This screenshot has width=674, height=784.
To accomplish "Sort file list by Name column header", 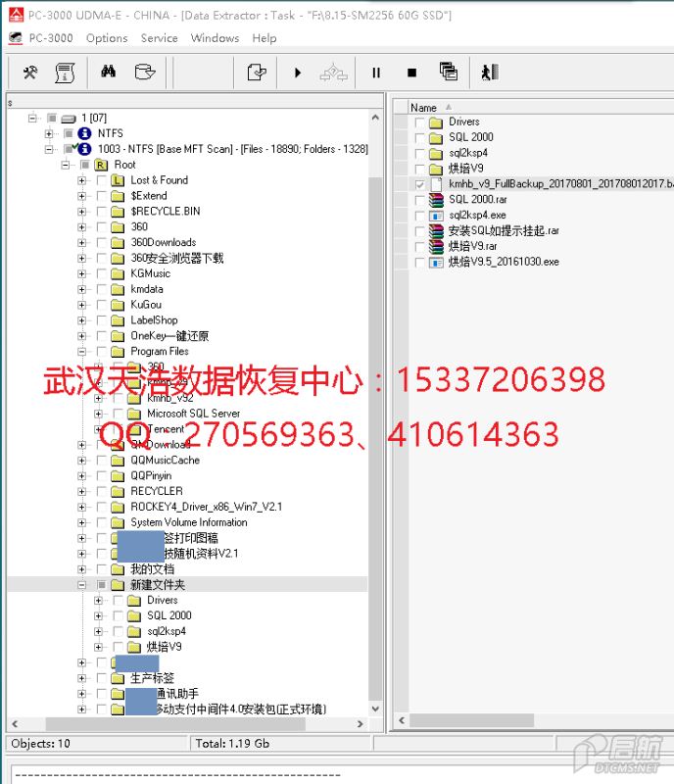I will pyautogui.click(x=424, y=108).
